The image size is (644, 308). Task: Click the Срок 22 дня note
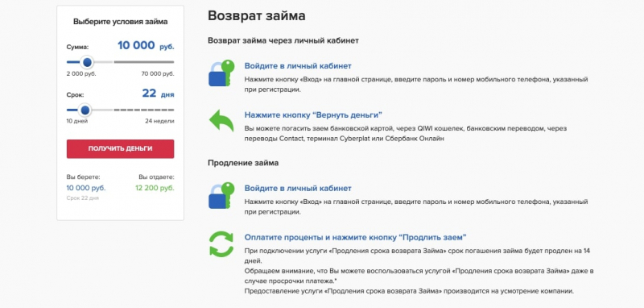[x=83, y=198]
